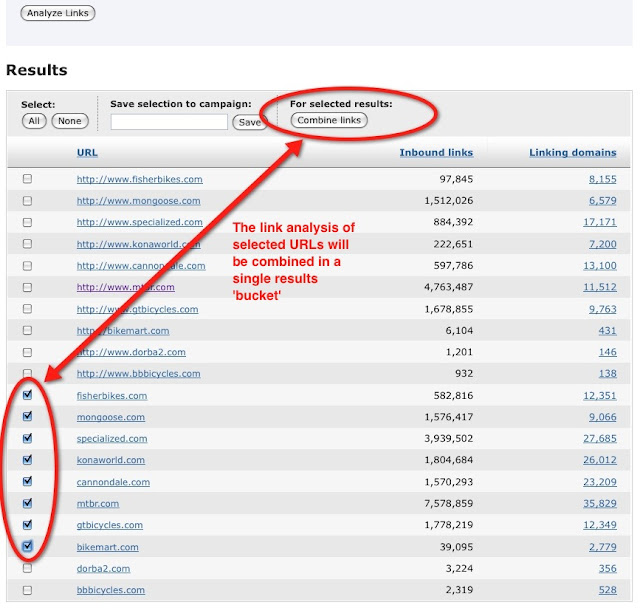Uncheck the mtbr.com row checkbox
Screen dimensions: 640x608
(x=28, y=503)
